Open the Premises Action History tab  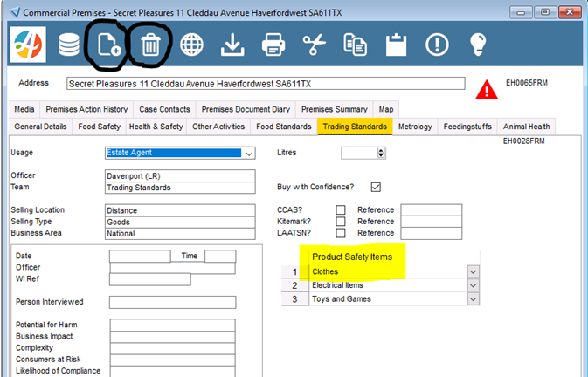86,109
